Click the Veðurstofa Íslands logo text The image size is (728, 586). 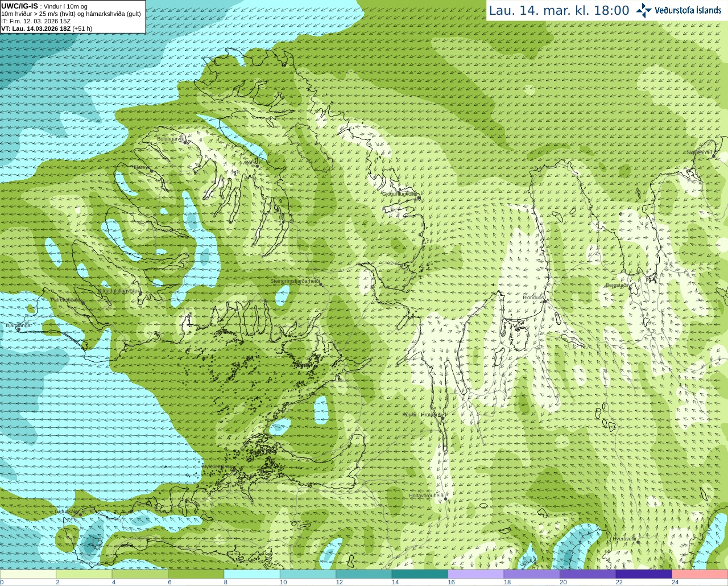click(688, 10)
